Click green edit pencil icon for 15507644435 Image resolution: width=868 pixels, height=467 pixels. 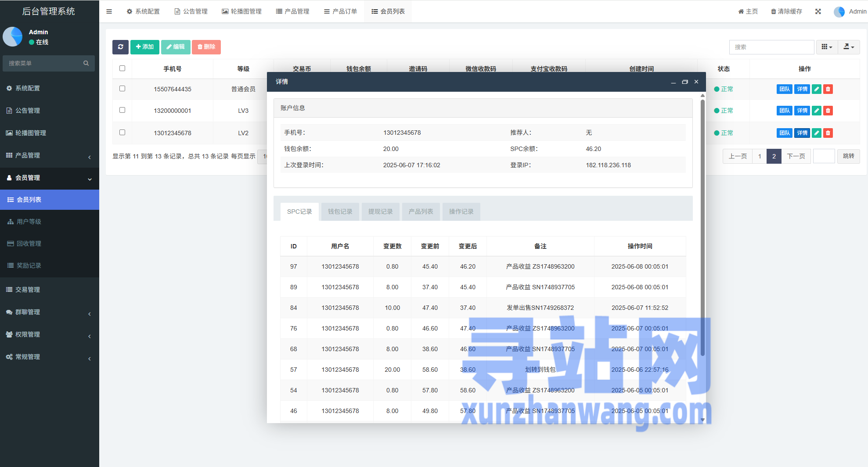point(817,89)
